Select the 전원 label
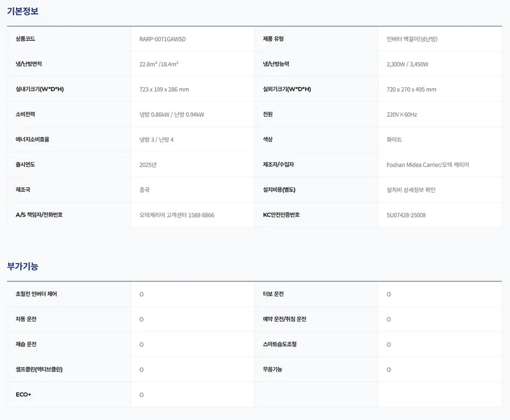The height and width of the screenshot is (420, 510). coord(267,114)
